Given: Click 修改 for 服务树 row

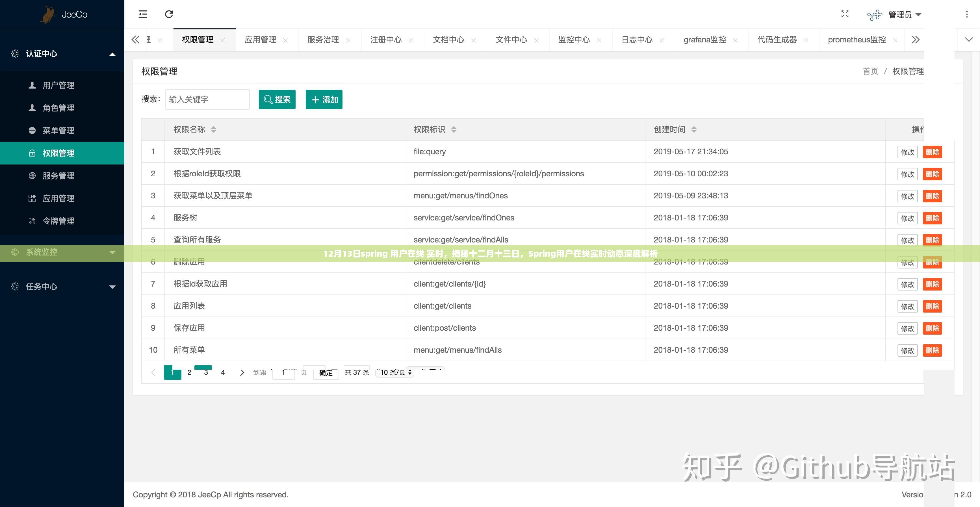Looking at the screenshot, I should [x=907, y=218].
